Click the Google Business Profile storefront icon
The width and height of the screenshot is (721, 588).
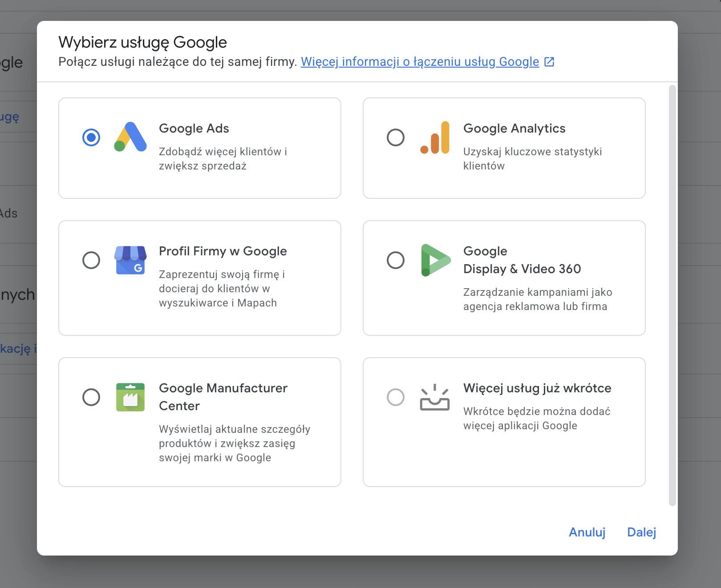click(130, 260)
